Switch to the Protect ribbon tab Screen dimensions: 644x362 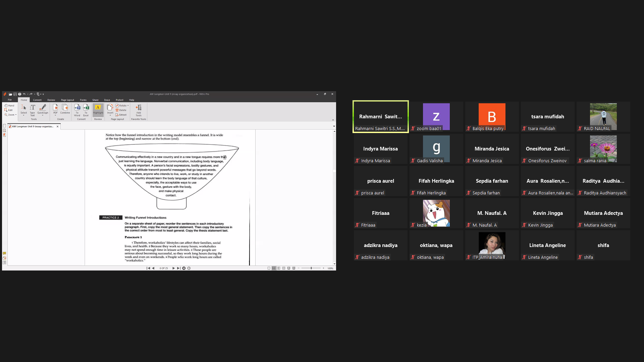pos(119,100)
